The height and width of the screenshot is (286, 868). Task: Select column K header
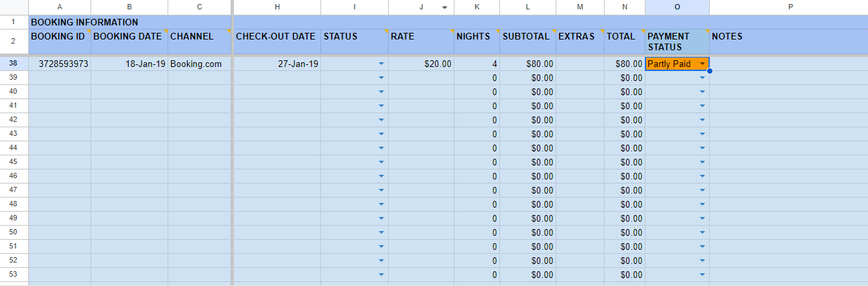coord(477,7)
